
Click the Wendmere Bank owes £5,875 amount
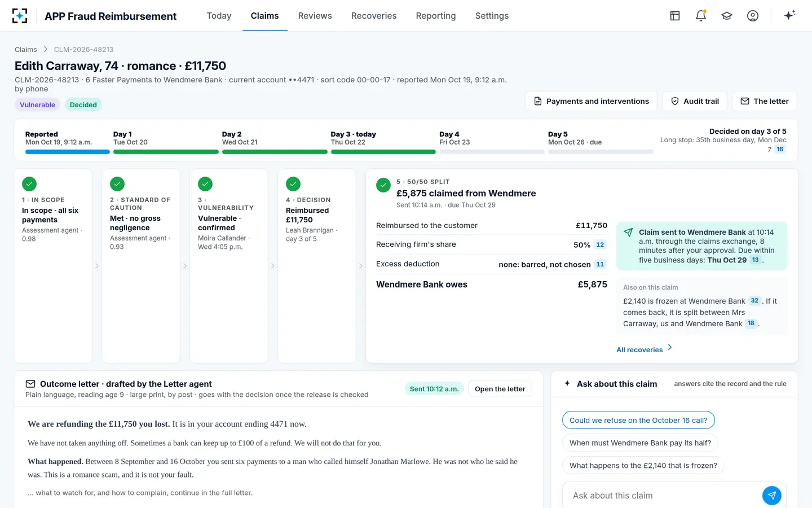tap(592, 284)
